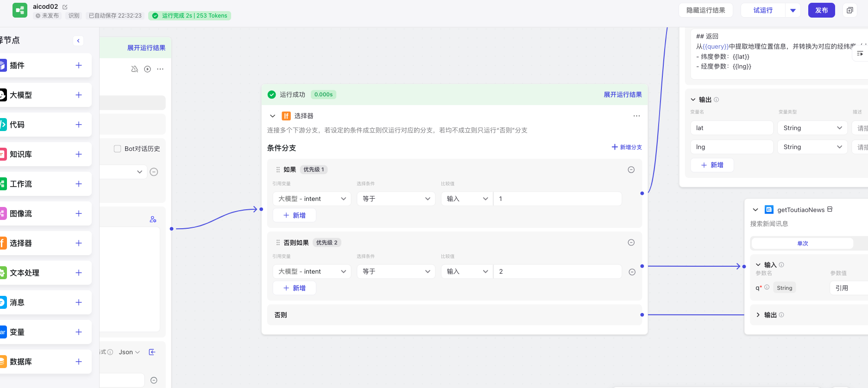Open 输入 value type dropdown in 如果 branch
Image resolution: width=868 pixels, height=388 pixels.
point(467,199)
